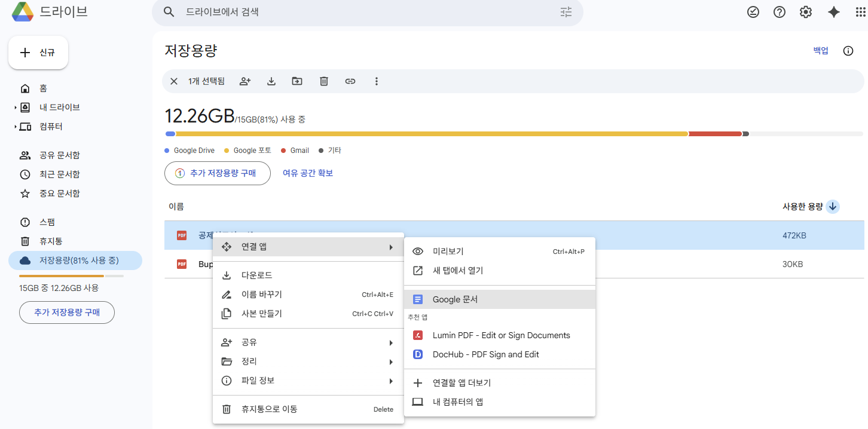868x429 pixels.
Task: Expand the 공유 submenu
Action: [308, 342]
